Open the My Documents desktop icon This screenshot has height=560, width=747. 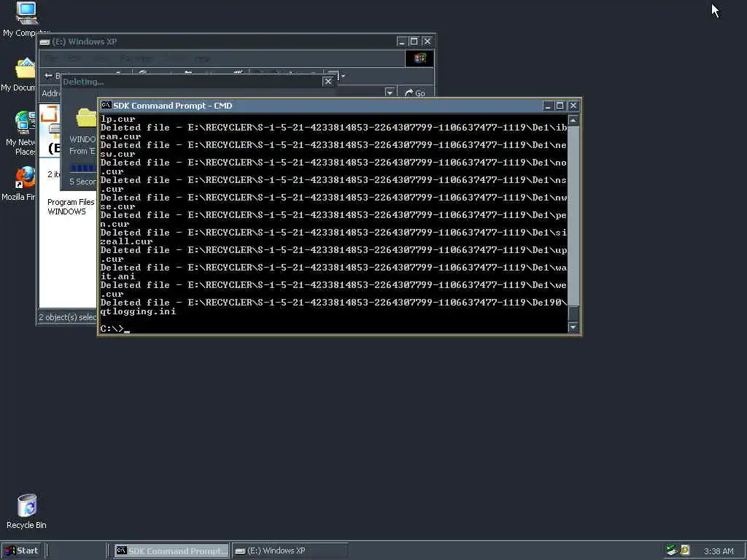tap(19, 75)
